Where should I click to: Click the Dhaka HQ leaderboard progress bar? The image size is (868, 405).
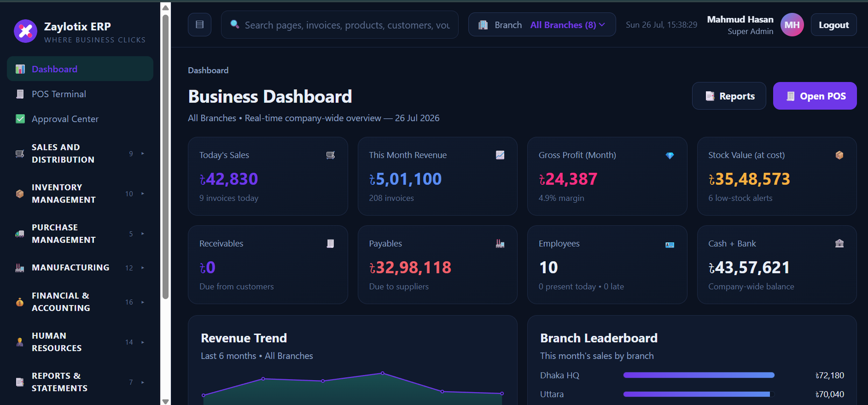[x=699, y=375]
